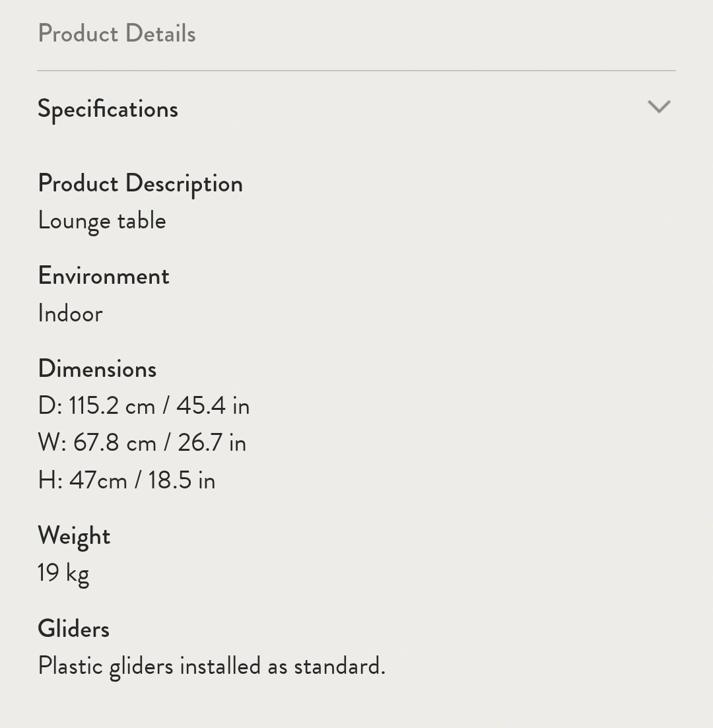Click the Dimensions label
This screenshot has height=728, width=713.
[97, 369]
